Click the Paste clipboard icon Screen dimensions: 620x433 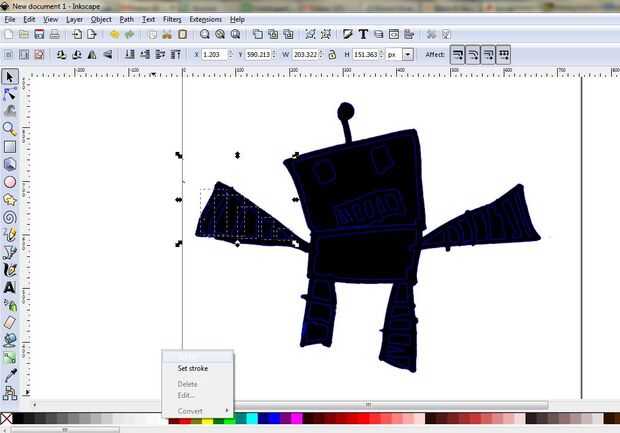click(x=182, y=34)
